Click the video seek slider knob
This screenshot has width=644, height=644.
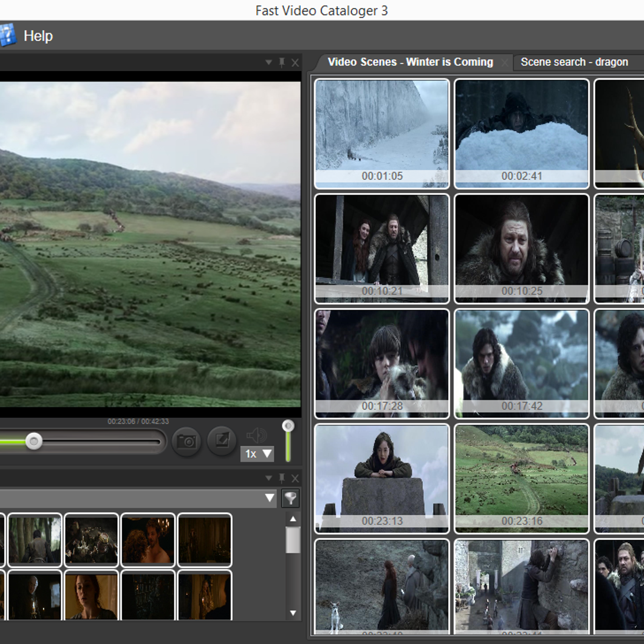[34, 441]
